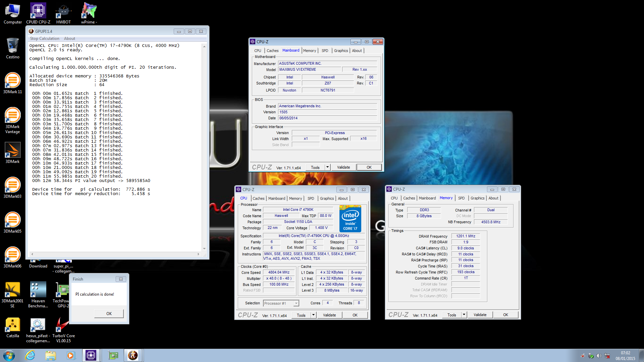Open About tab in Memory CPU-Z window
This screenshot has height=362, width=644.
click(493, 198)
